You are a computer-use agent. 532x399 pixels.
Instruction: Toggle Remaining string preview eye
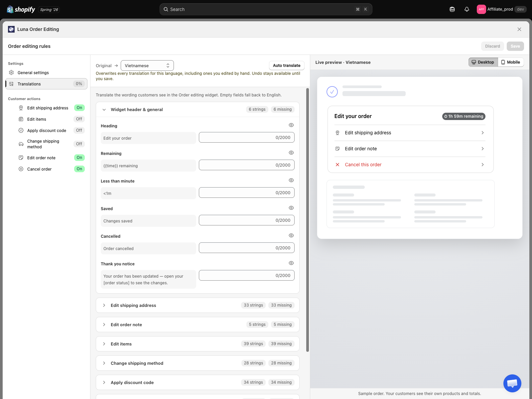click(x=291, y=153)
